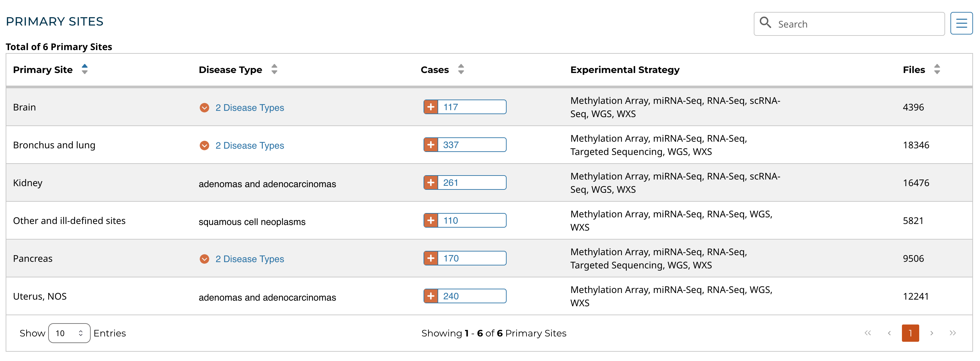
Task: Add Pancreas cases with plus icon
Action: tap(431, 258)
